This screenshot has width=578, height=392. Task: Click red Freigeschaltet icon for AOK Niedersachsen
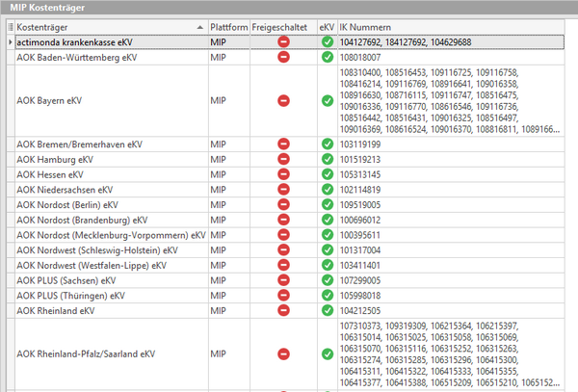(x=283, y=190)
